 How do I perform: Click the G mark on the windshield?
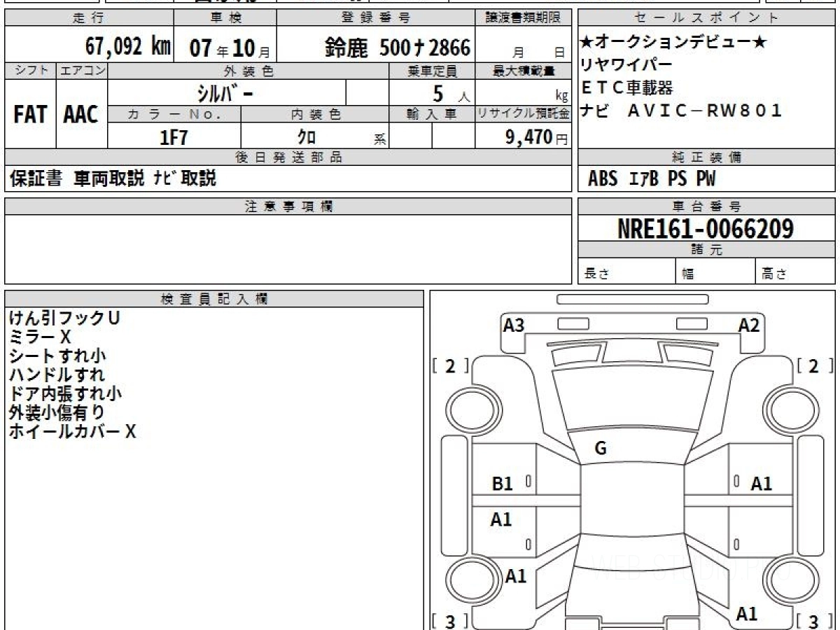pos(601,449)
